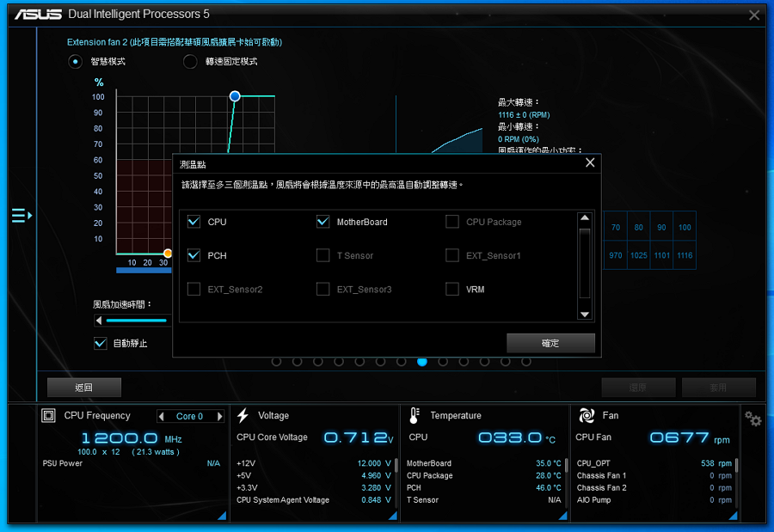Confirm the dialog with 確定 button
Screen dimensions: 774x532
550,343
